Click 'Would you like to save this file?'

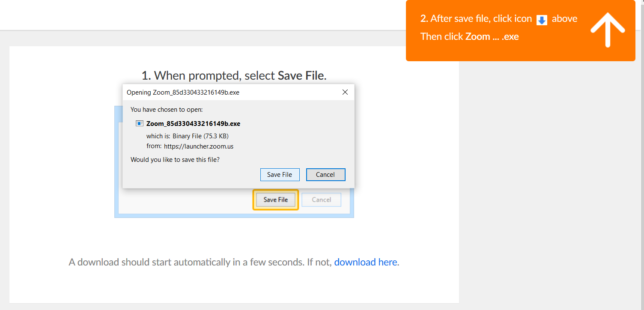[x=175, y=160]
